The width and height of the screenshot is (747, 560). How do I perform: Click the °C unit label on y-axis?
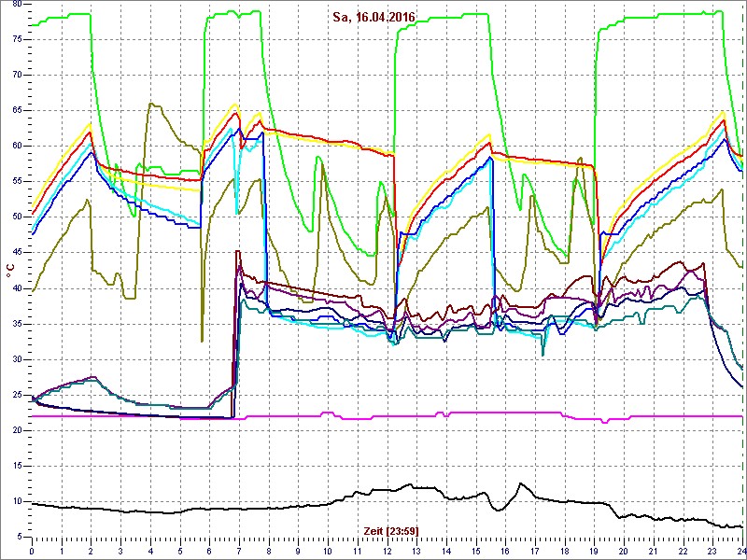[x=9, y=273]
